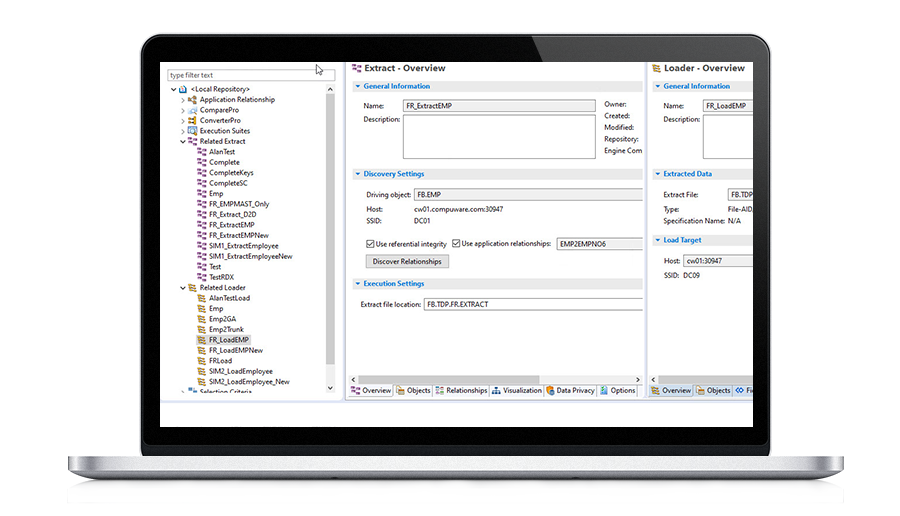Click the ConverterPro node icon
This screenshot has height=516, width=900.
pos(193,121)
